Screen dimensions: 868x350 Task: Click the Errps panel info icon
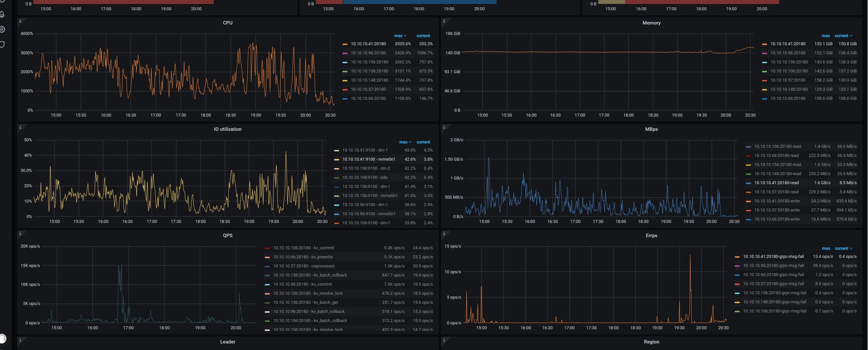[x=444, y=234]
